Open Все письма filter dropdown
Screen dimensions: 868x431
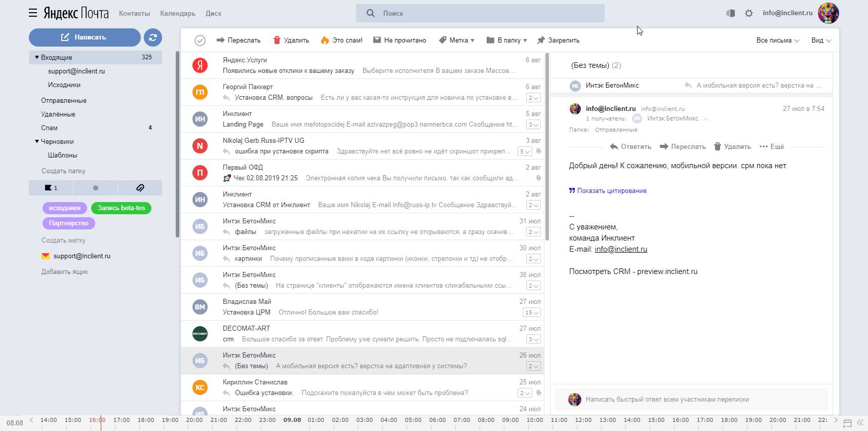(x=777, y=40)
